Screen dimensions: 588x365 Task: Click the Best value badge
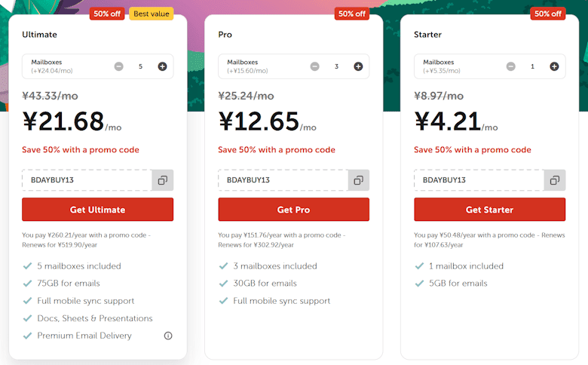151,14
